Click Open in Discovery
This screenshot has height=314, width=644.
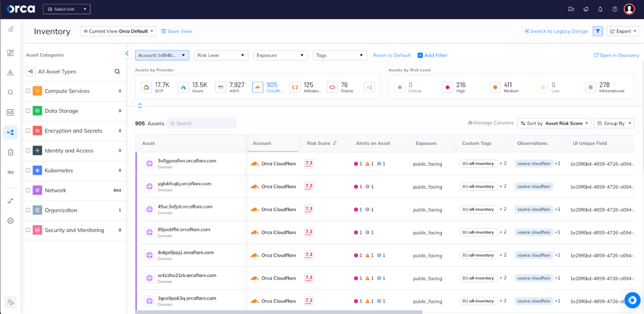tap(617, 55)
